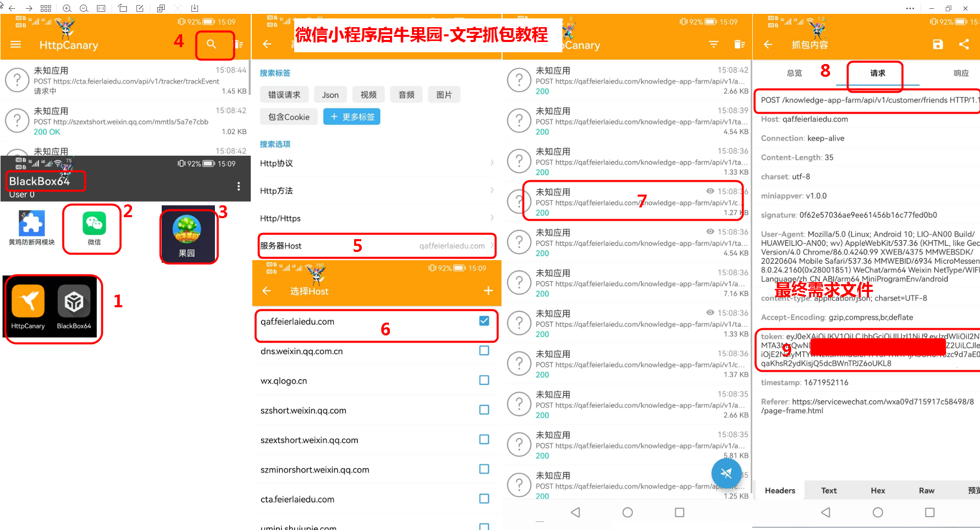Zoom out with the magnifier minus icon
Screen dimensions: 980x530
click(84, 8)
